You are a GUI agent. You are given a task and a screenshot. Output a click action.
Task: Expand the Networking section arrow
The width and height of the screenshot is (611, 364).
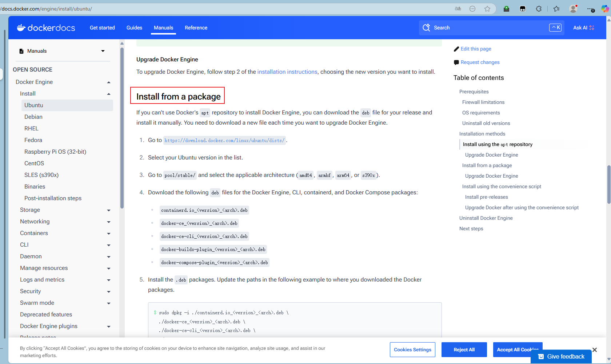[108, 222]
